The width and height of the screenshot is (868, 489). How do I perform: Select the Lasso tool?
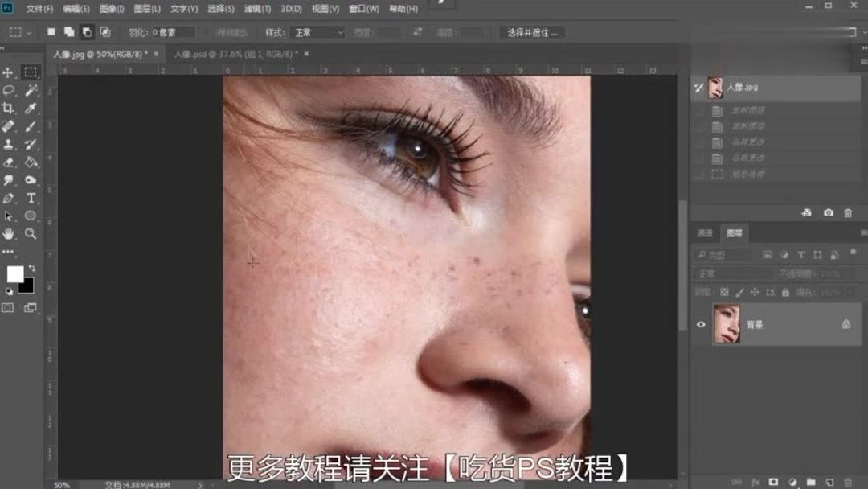(10, 90)
